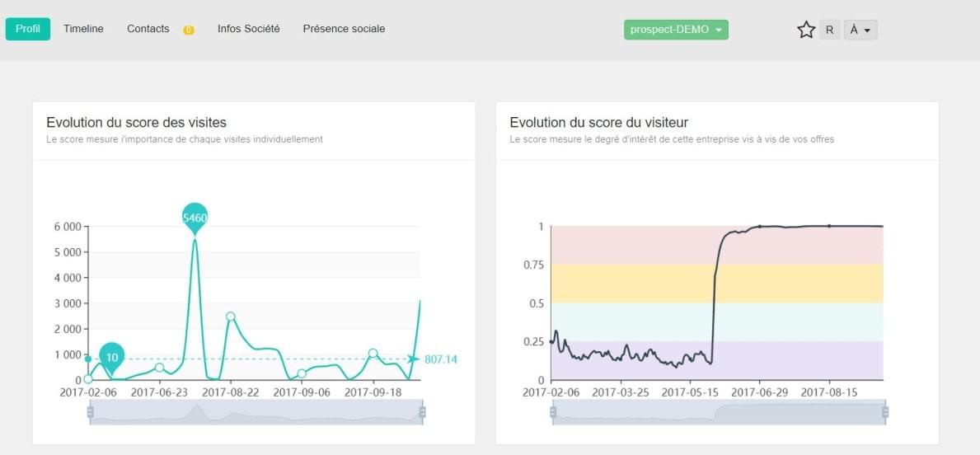The height and width of the screenshot is (455, 980).
Task: Click the 10 value marker pin
Action: pyautogui.click(x=112, y=356)
